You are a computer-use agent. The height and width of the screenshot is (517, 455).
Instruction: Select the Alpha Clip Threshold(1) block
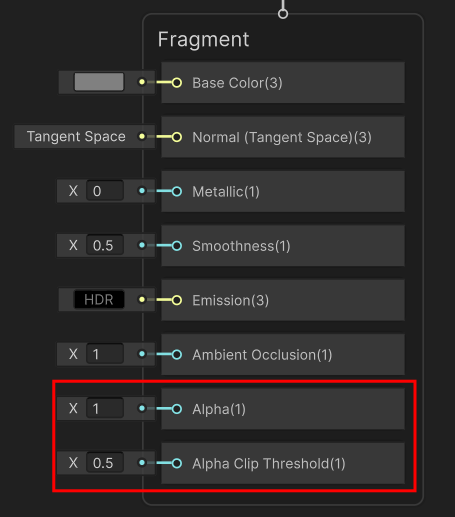coord(283,463)
